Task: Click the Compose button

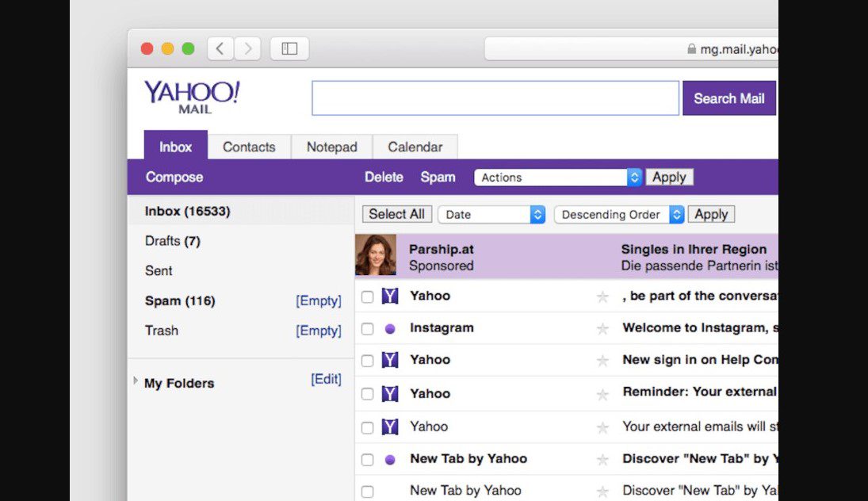Action: [x=174, y=178]
